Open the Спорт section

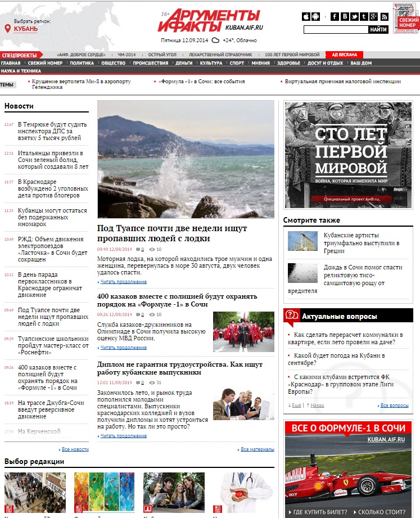point(237,63)
